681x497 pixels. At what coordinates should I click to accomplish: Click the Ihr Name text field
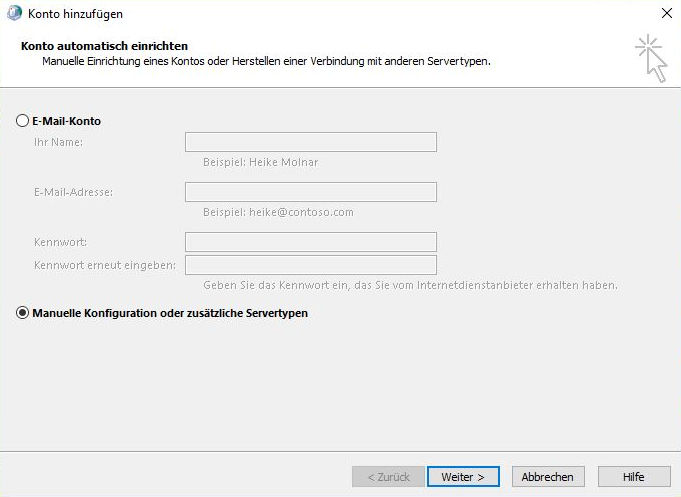(x=310, y=142)
